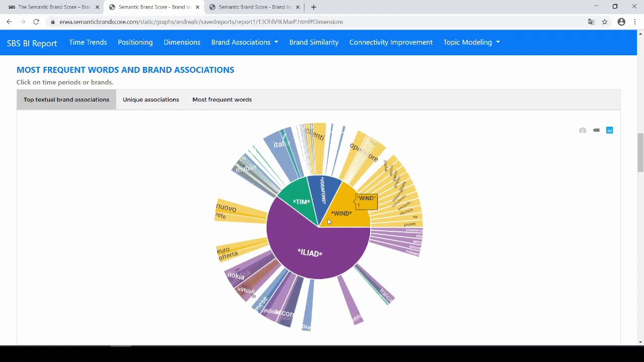Open Chrome's three-dot menu
This screenshot has height=362, width=644.
[635, 22]
